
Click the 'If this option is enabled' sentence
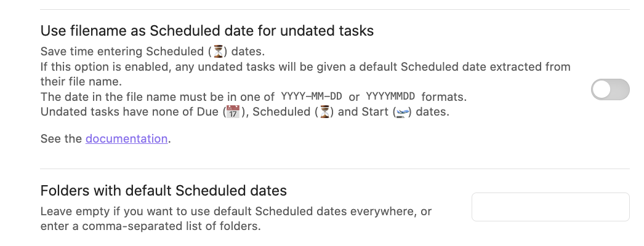tap(305, 67)
